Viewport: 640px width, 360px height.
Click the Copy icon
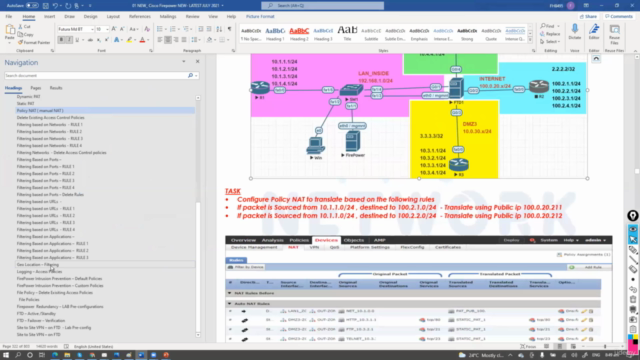20,34
